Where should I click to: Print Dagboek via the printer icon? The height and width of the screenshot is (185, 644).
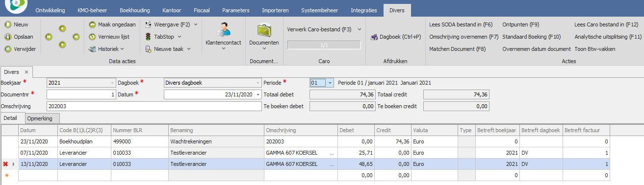[374, 36]
